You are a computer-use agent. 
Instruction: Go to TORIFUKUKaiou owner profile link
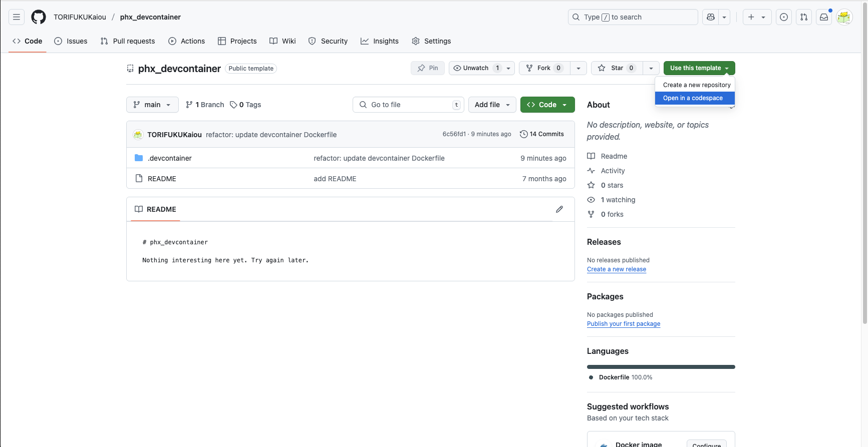click(x=80, y=17)
